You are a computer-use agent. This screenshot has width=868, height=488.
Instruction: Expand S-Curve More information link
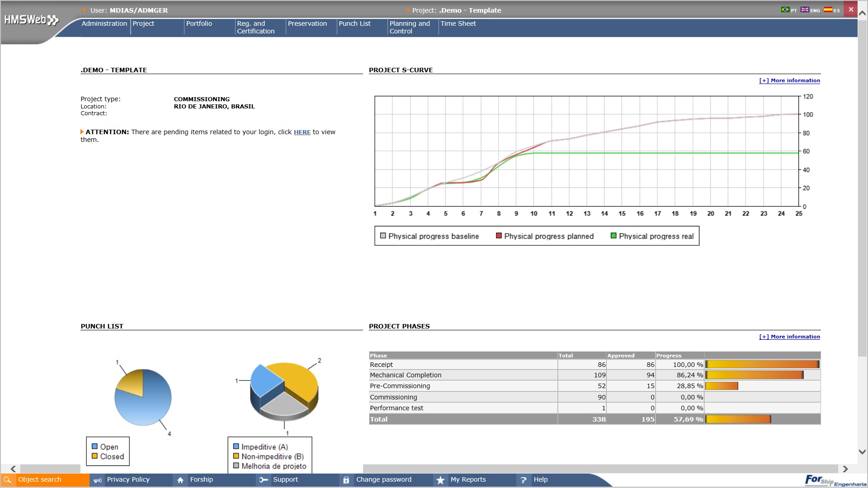pos(789,80)
